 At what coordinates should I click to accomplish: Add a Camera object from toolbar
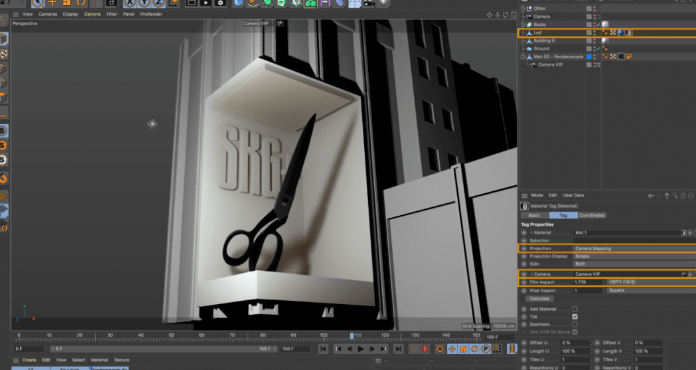[369, 3]
